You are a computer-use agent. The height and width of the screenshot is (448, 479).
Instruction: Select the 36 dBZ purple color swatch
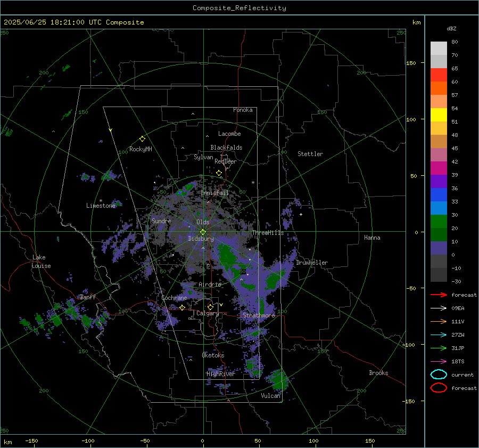(x=439, y=181)
